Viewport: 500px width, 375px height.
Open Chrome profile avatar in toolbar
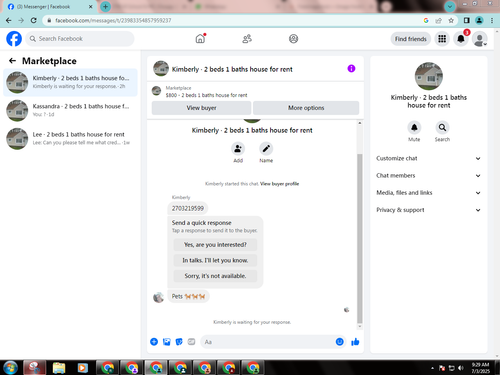point(479,20)
